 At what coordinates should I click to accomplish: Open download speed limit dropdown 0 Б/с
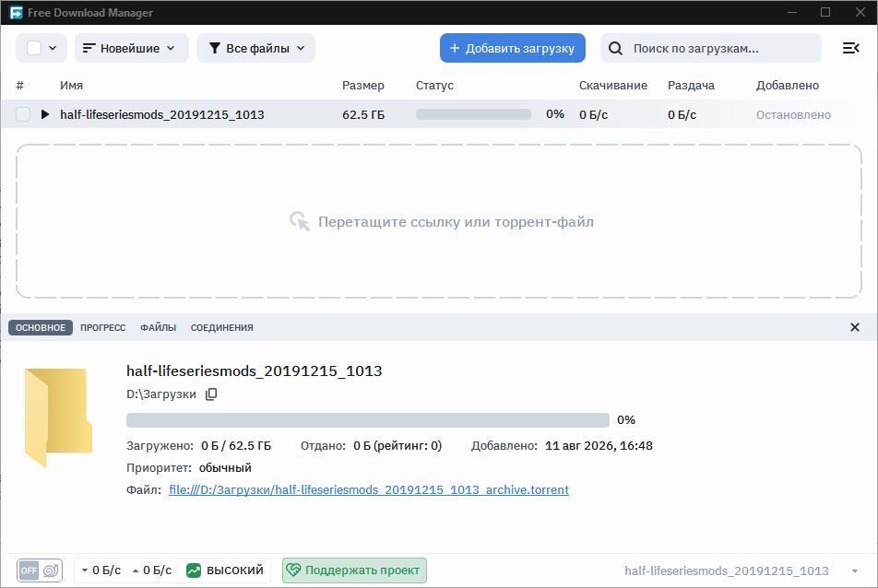click(x=101, y=570)
